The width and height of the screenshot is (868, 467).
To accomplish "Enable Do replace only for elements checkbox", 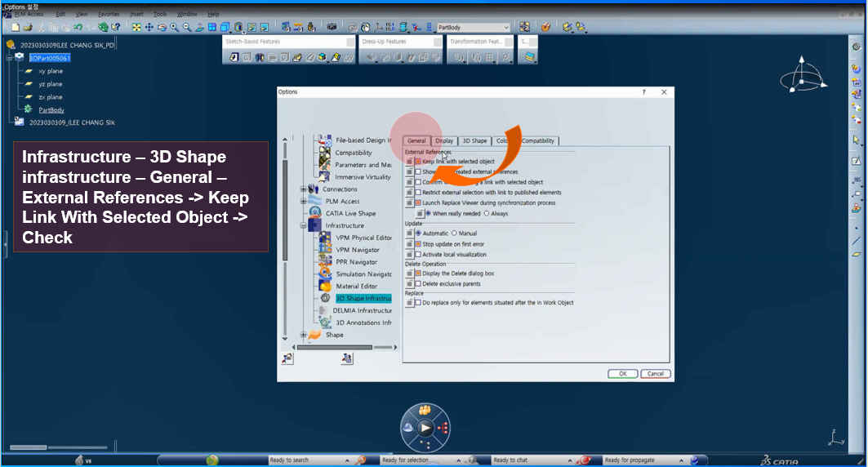I will click(418, 303).
